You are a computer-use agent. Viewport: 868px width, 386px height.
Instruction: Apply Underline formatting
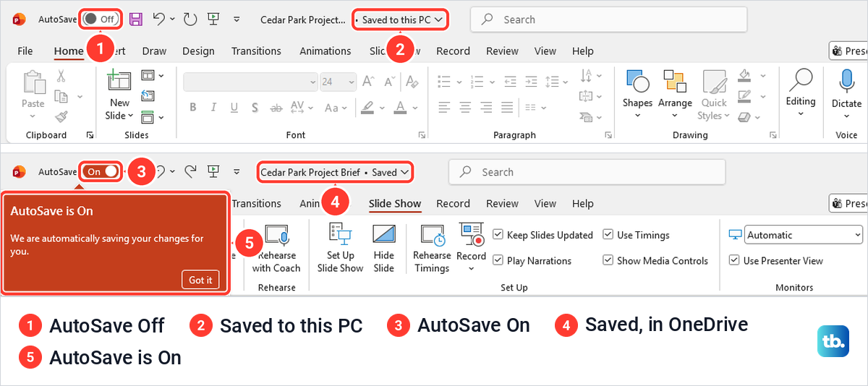pyautogui.click(x=236, y=108)
